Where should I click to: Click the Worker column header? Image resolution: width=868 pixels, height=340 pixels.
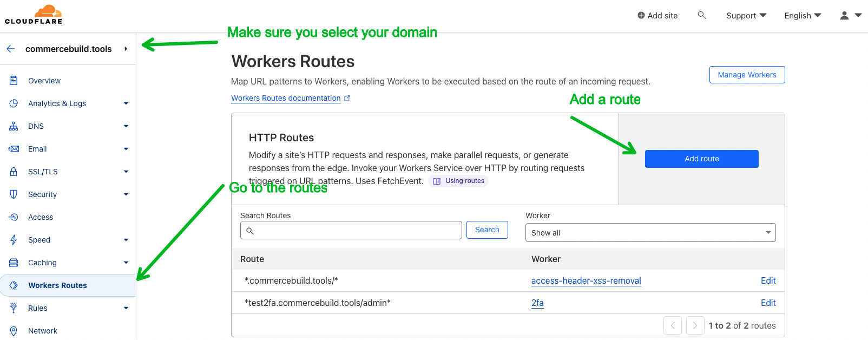pyautogui.click(x=546, y=259)
